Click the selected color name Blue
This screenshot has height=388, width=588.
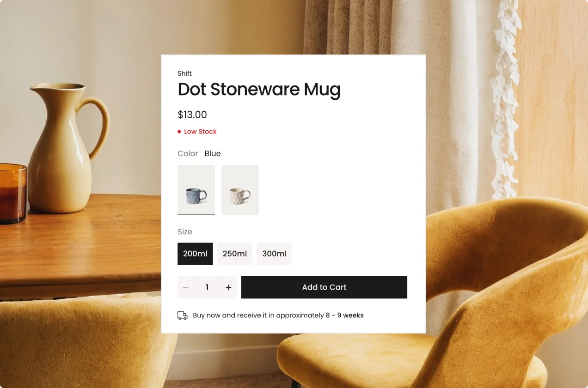tap(213, 153)
